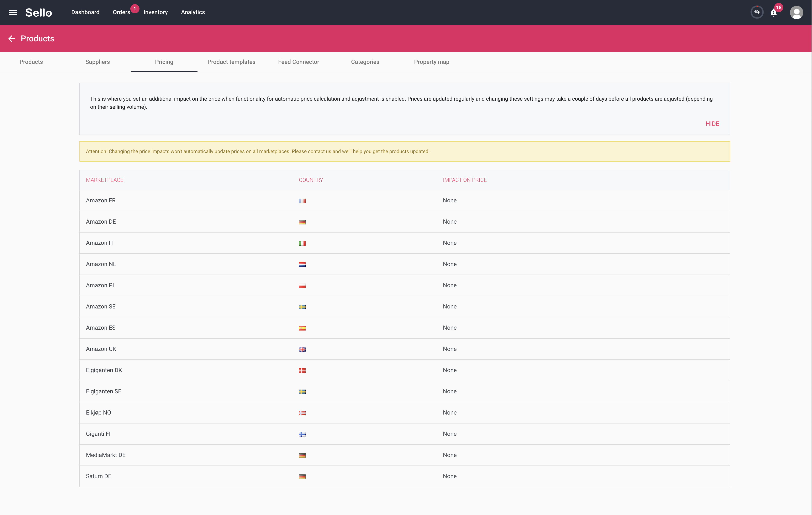Switch to the Product templates tab
Image resolution: width=812 pixels, height=515 pixels.
pyautogui.click(x=231, y=62)
